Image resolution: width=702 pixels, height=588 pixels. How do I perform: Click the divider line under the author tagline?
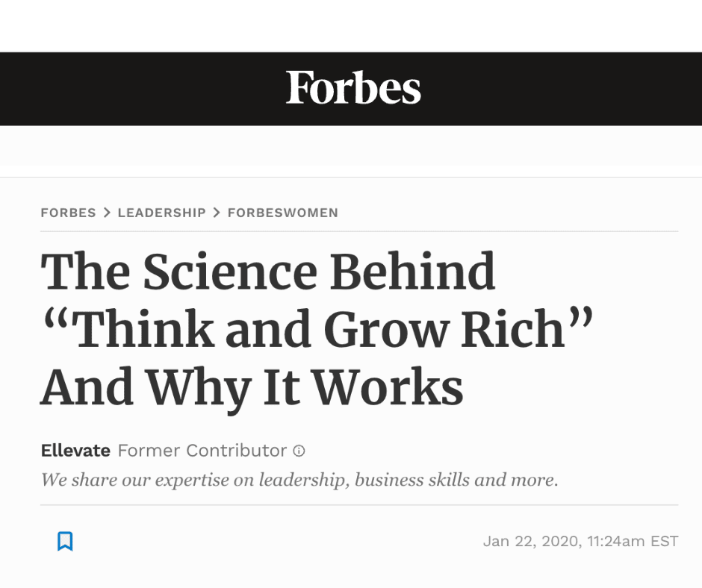tap(358, 505)
